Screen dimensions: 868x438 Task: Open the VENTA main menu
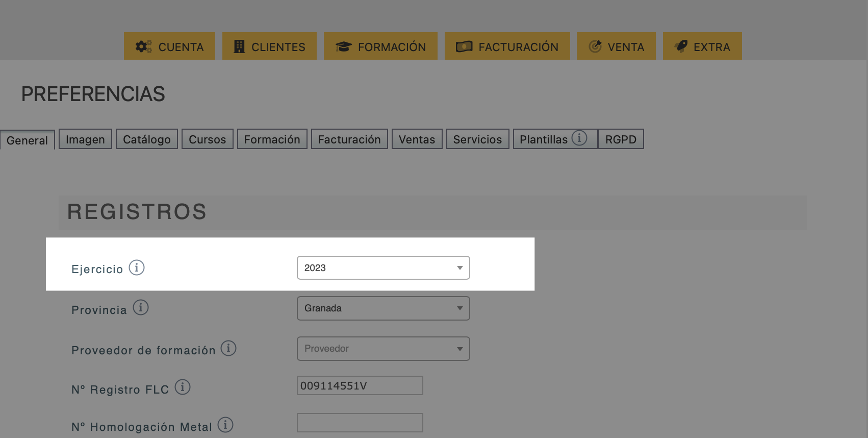point(616,46)
